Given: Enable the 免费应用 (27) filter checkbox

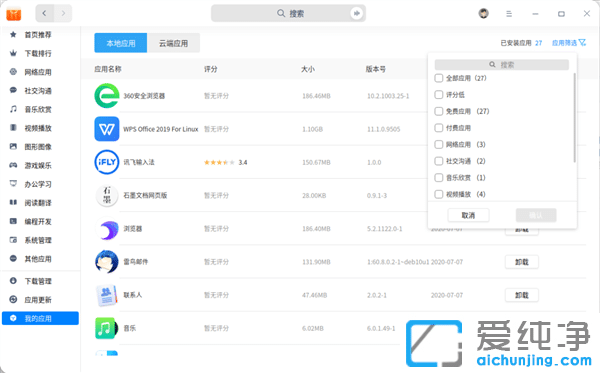Looking at the screenshot, I should pyautogui.click(x=439, y=111).
